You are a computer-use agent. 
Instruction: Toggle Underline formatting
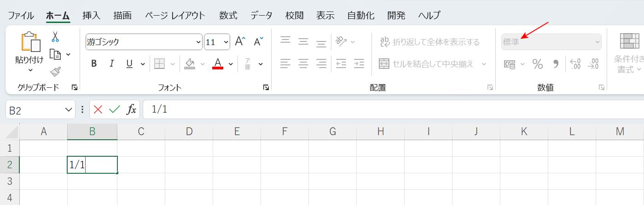pos(129,63)
